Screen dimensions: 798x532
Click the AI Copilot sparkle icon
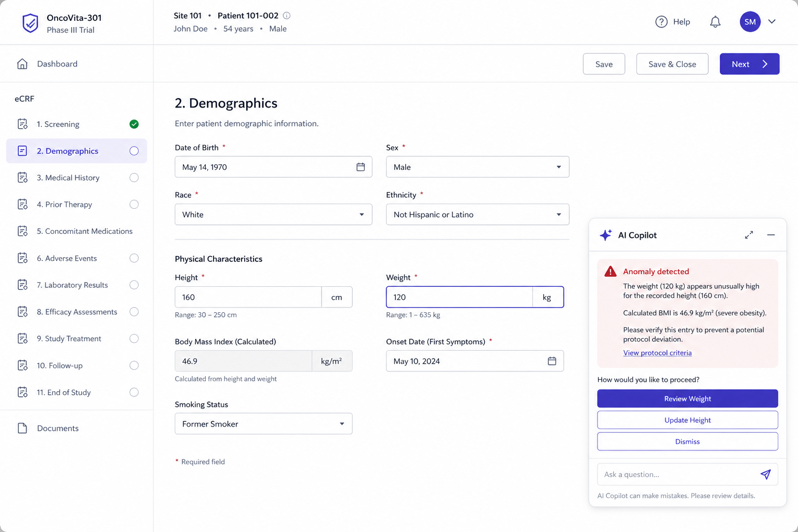(605, 235)
